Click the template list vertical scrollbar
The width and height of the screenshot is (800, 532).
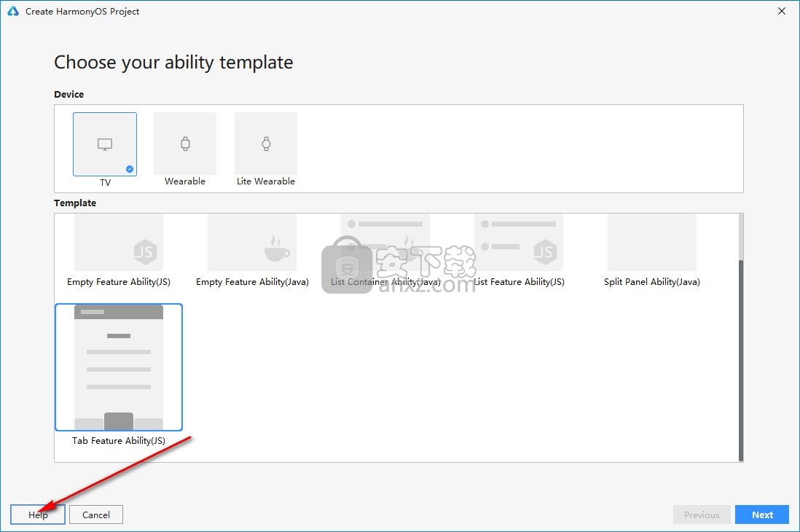pyautogui.click(x=741, y=360)
